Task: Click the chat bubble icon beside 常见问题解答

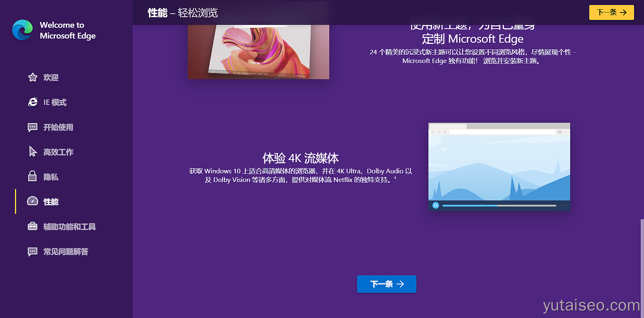Action: tap(33, 252)
